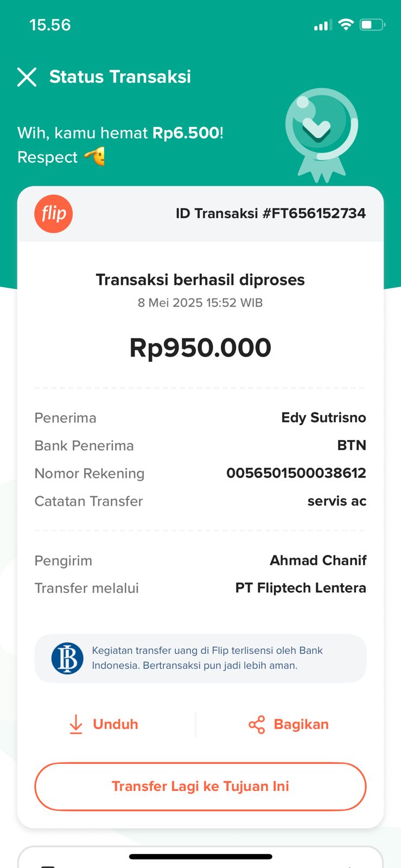Viewport: 401px width, 868px height.
Task: Tap the Bagikan share icon
Action: (x=257, y=724)
